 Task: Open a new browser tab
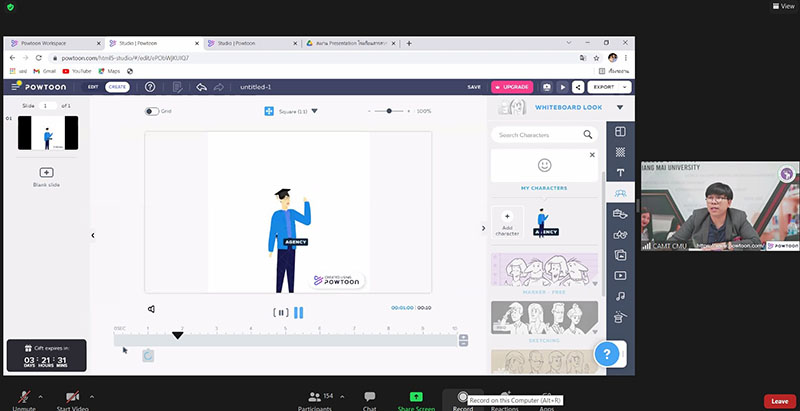(x=409, y=43)
